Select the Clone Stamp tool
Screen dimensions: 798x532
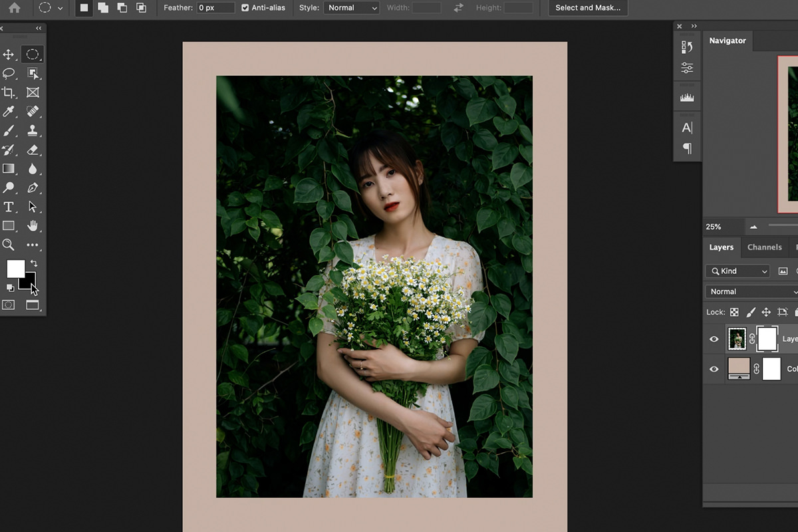click(x=32, y=130)
